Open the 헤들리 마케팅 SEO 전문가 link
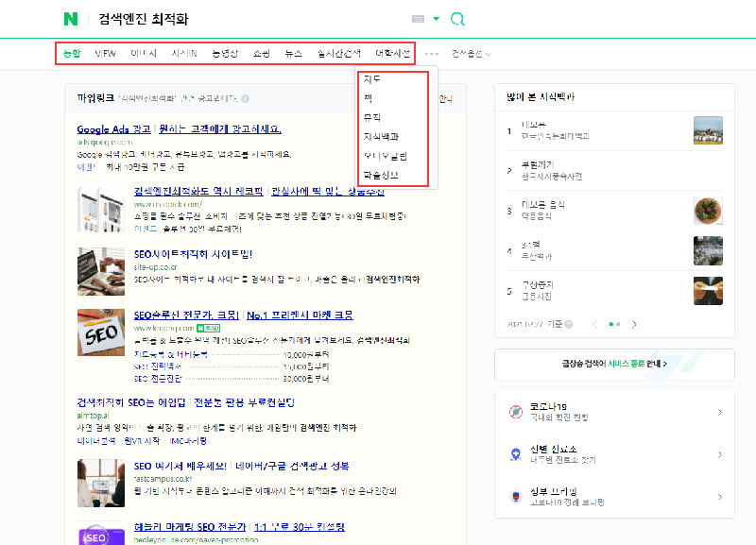The image size is (756, 545). pyautogui.click(x=190, y=527)
